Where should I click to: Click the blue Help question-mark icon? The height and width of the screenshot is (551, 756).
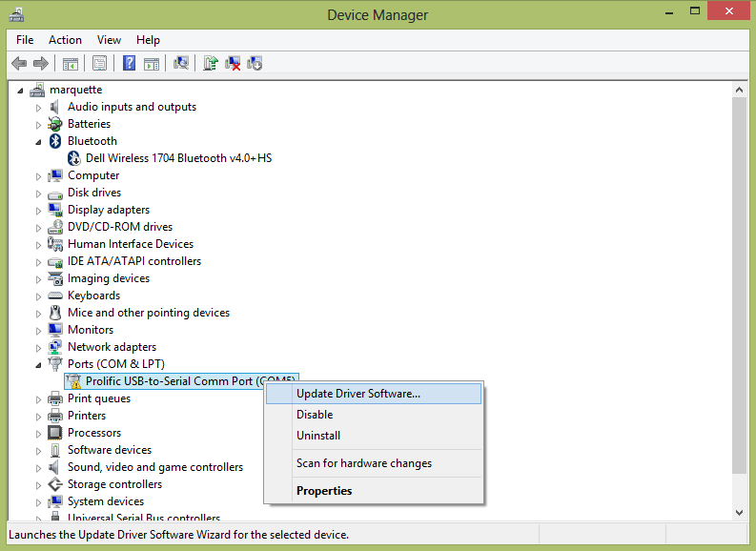pyautogui.click(x=130, y=63)
